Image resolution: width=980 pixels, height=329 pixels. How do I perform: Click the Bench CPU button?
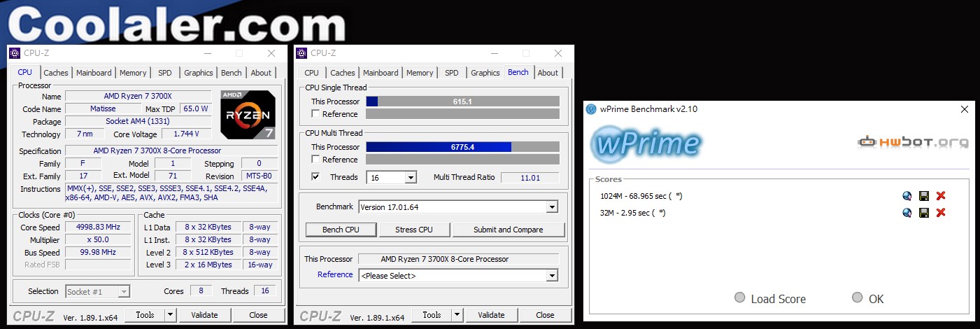(341, 230)
